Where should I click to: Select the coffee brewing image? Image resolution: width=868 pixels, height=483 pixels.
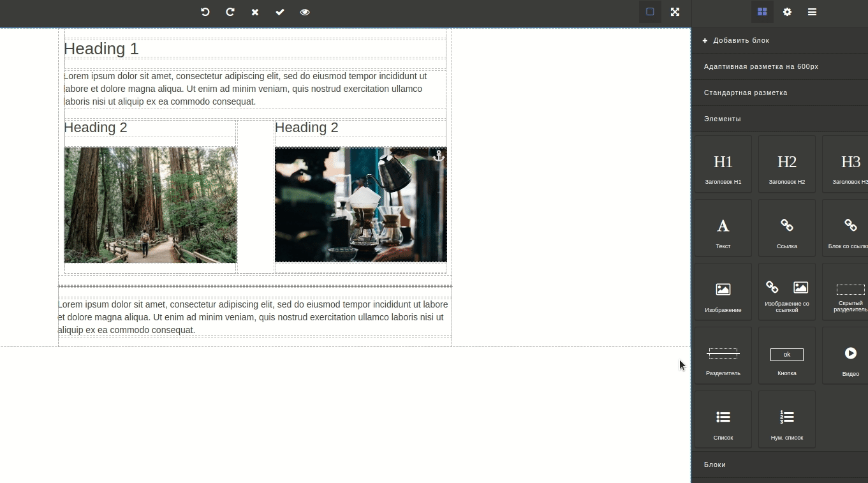(361, 205)
